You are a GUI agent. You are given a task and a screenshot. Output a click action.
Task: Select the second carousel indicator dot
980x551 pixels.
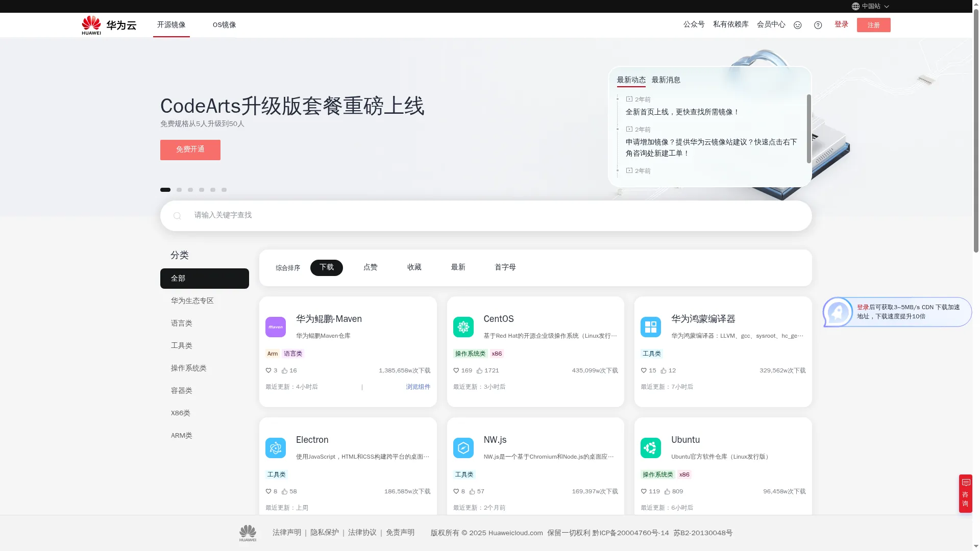point(179,189)
